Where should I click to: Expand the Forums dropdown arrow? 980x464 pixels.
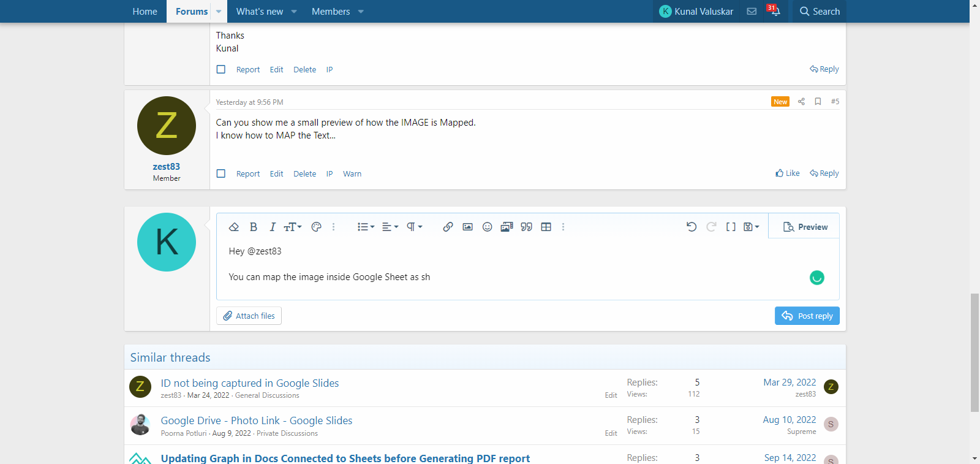point(219,11)
